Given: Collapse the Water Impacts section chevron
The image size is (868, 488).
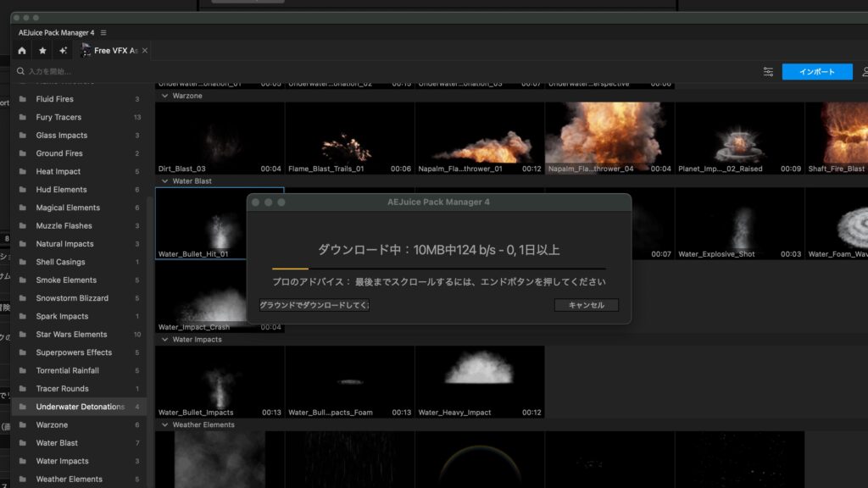Looking at the screenshot, I should [164, 339].
